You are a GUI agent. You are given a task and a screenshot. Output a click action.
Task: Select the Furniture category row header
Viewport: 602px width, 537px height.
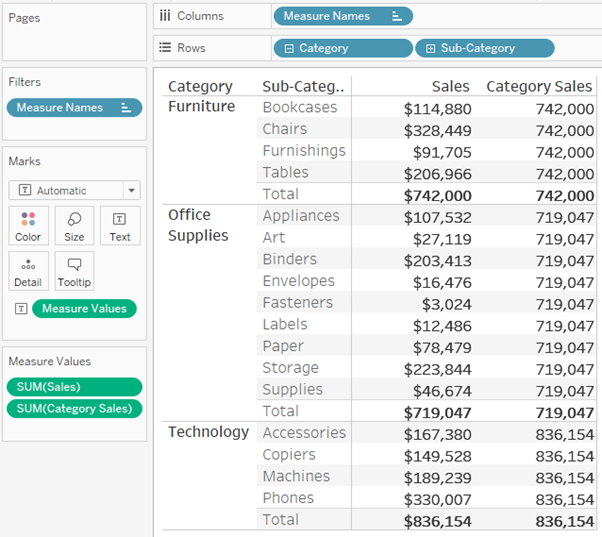[x=202, y=107]
